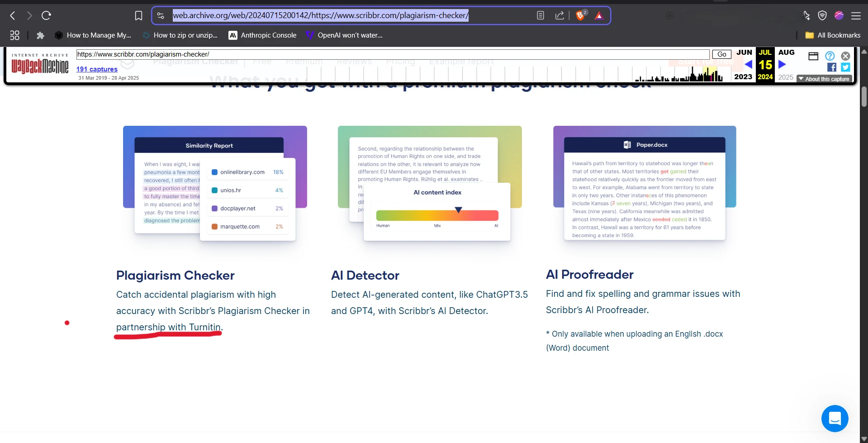Share capture on Facebook
The image size is (868, 443).
tap(831, 67)
